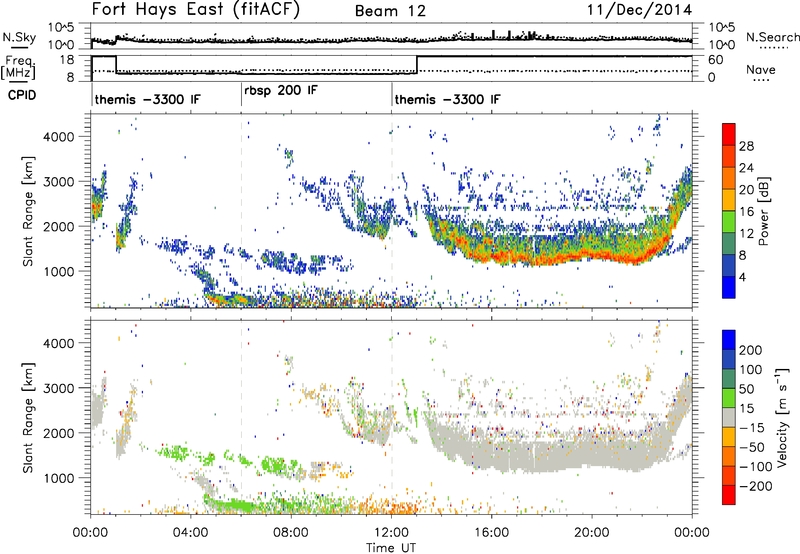This screenshot has width=800, height=554.
Task: Click the '20:00' time tick label
Action: (592, 533)
